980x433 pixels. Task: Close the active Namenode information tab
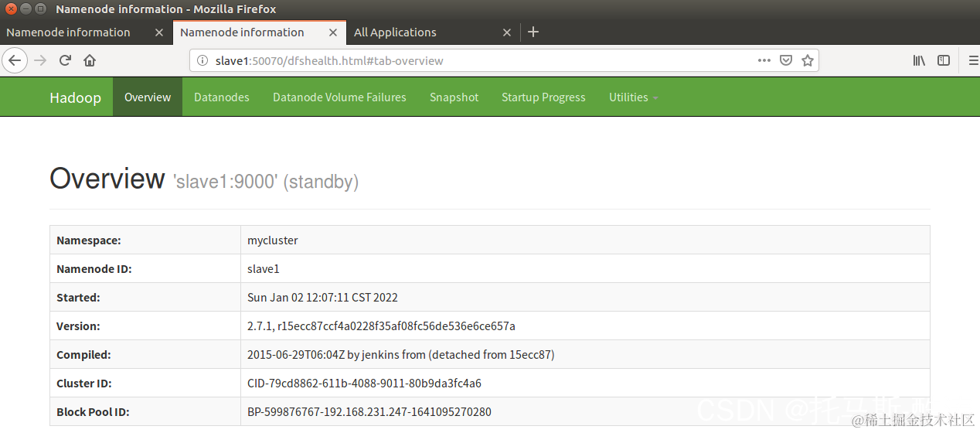pyautogui.click(x=333, y=32)
